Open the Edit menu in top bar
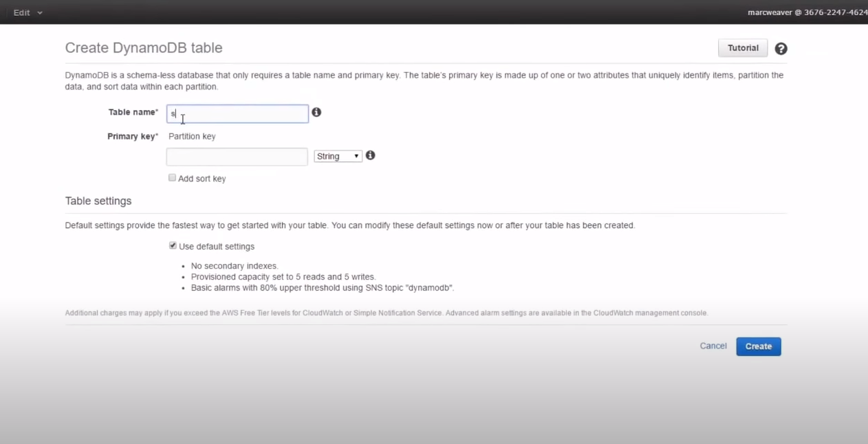The height and width of the screenshot is (444, 868). tap(28, 12)
